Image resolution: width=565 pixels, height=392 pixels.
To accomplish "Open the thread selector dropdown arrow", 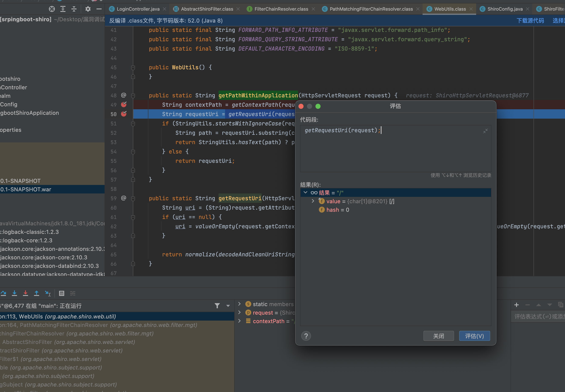I will pos(228,306).
